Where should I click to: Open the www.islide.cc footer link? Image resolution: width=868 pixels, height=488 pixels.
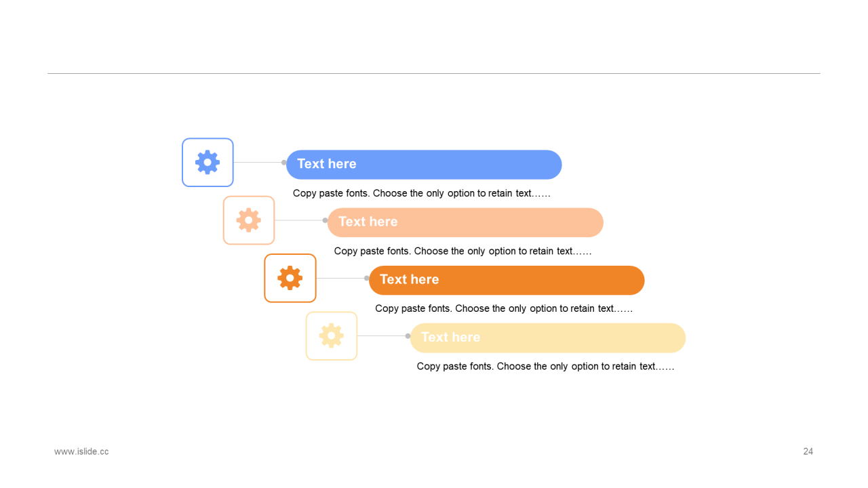coord(81,451)
